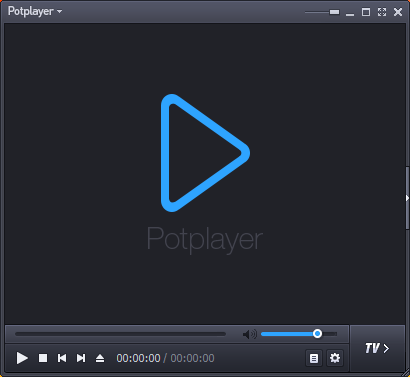The width and height of the screenshot is (410, 377).
Task: Maximize the Potplayer window
Action: 366,12
